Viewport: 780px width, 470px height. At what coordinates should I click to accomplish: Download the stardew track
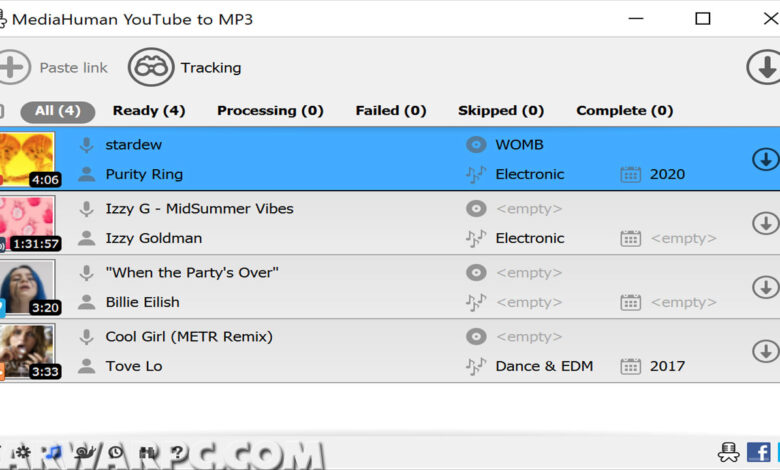coord(765,160)
